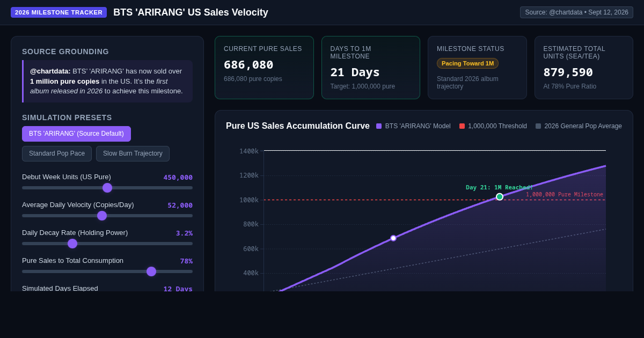Click the 1400k y-axis label

point(249,151)
